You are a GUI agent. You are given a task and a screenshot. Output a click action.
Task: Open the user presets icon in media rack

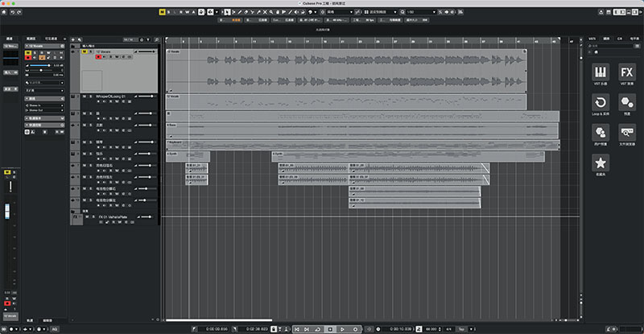tap(600, 132)
